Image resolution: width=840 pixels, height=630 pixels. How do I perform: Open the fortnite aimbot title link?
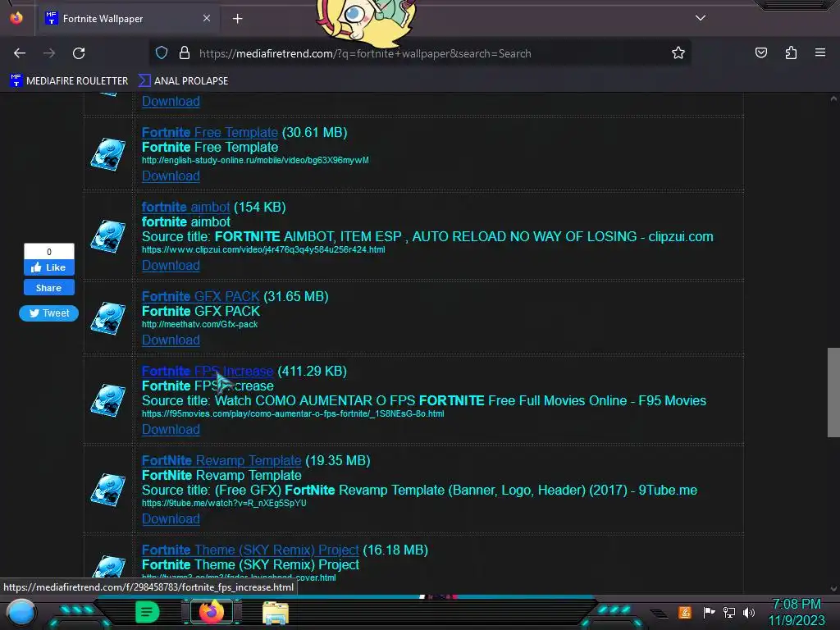pyautogui.click(x=185, y=207)
